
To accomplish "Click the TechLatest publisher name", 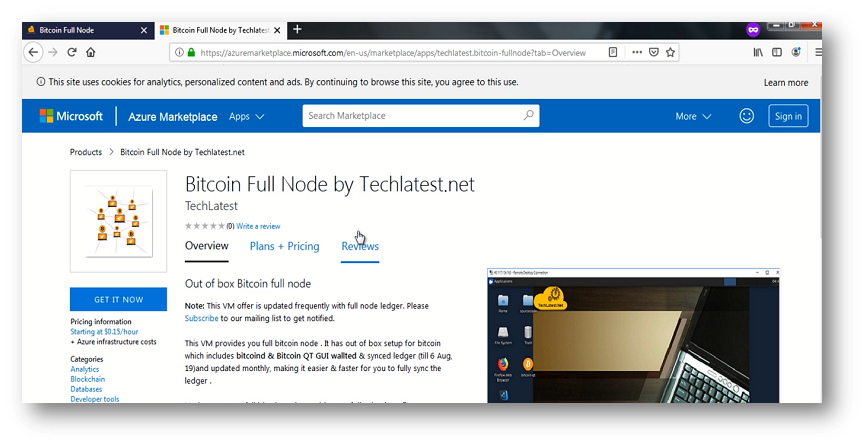I will tap(212, 206).
